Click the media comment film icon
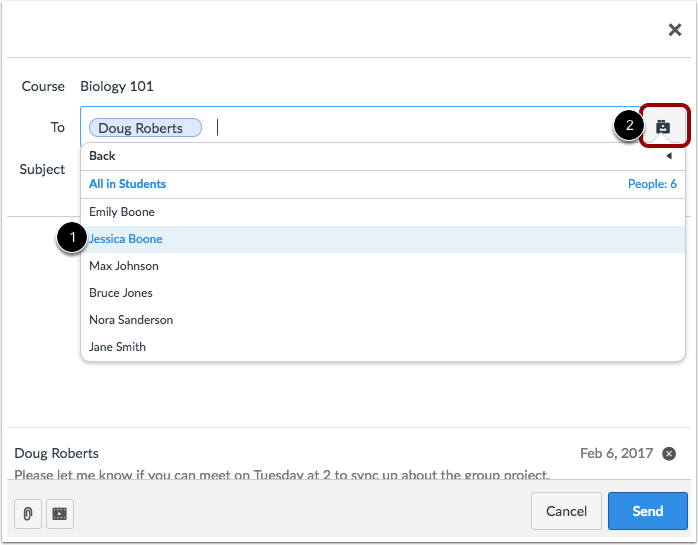The height and width of the screenshot is (545, 698). (60, 514)
